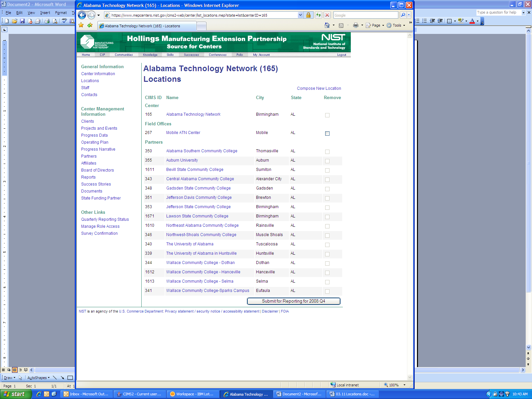Screen dimensions: 532x399
Task: Click the Refresh page icon
Action: [x=319, y=15]
